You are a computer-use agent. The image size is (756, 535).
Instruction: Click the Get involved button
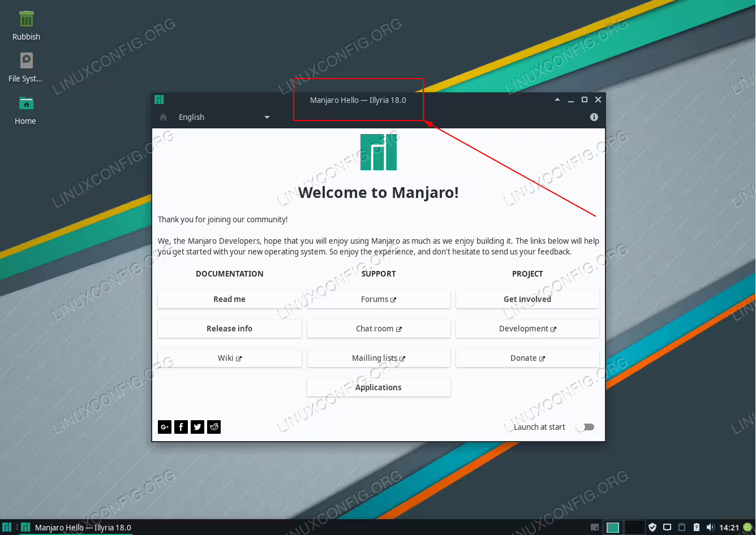click(527, 299)
